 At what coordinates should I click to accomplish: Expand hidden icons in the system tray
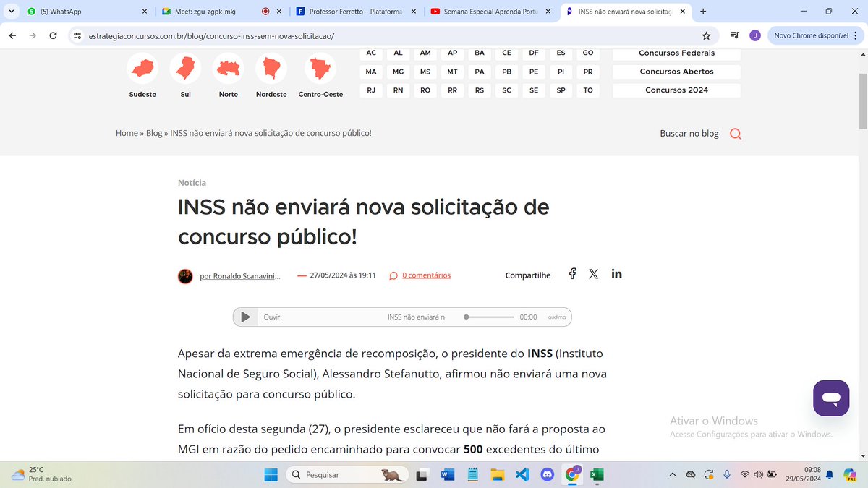[x=672, y=475]
